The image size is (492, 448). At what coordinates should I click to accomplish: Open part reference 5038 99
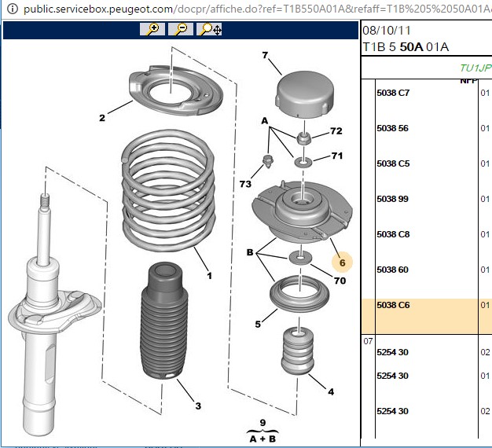pos(392,199)
